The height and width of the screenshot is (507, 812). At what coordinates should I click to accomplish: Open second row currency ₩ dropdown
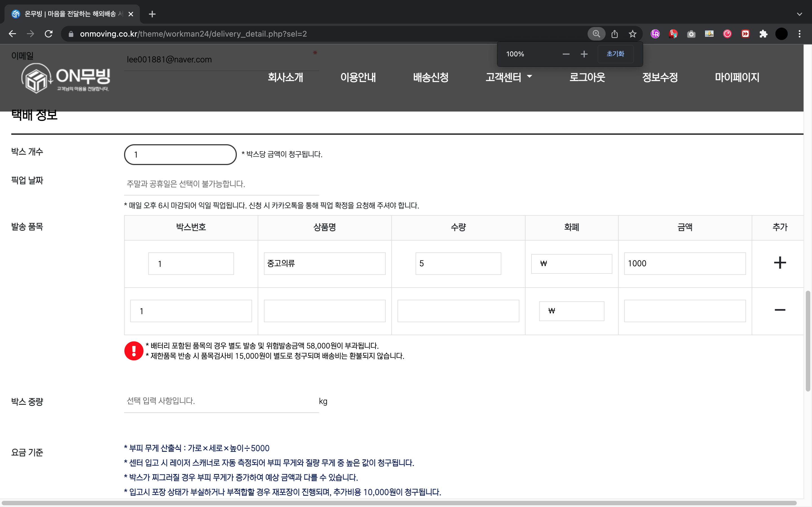click(572, 311)
